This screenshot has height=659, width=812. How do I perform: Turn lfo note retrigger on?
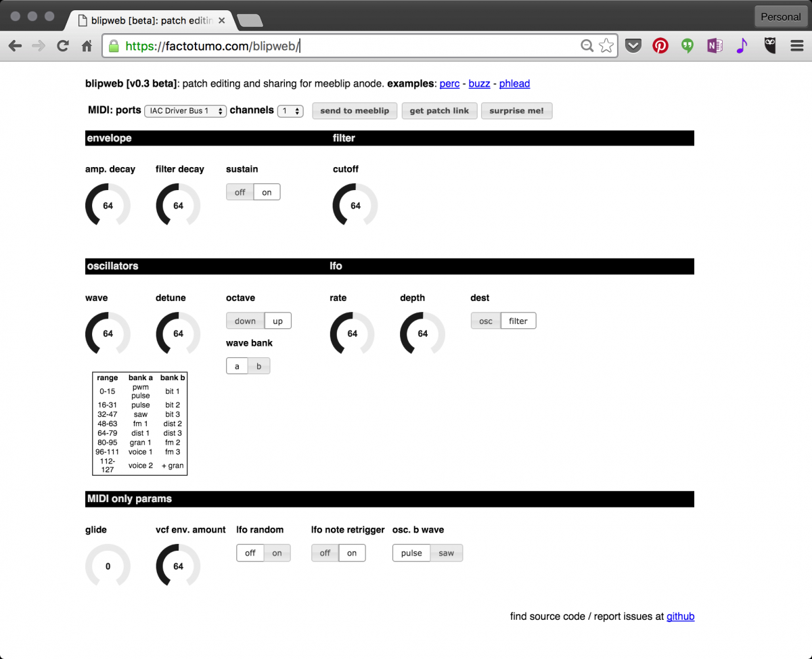352,553
